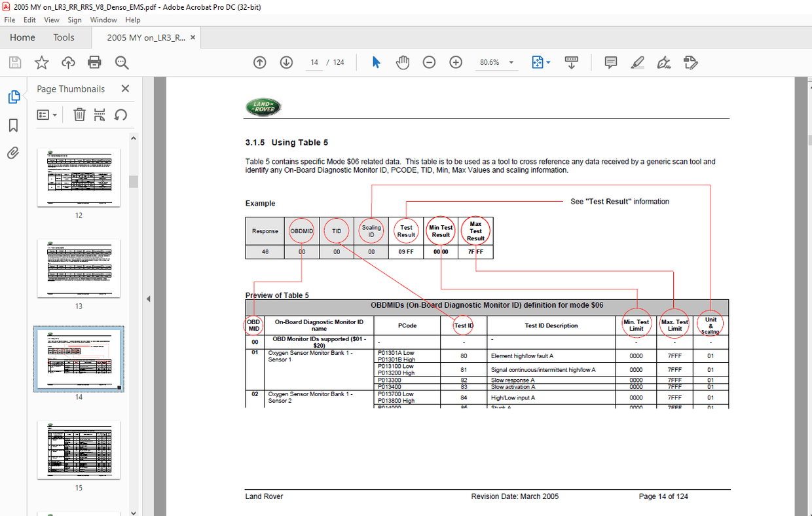
Task: Switch to the Tools tab
Action: point(64,37)
